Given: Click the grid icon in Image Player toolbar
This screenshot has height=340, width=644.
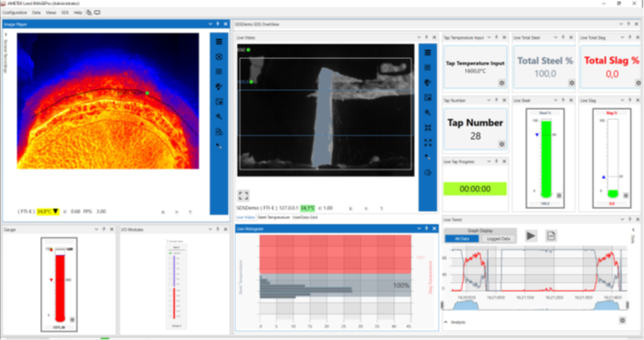Looking at the screenshot, I should tap(219, 72).
